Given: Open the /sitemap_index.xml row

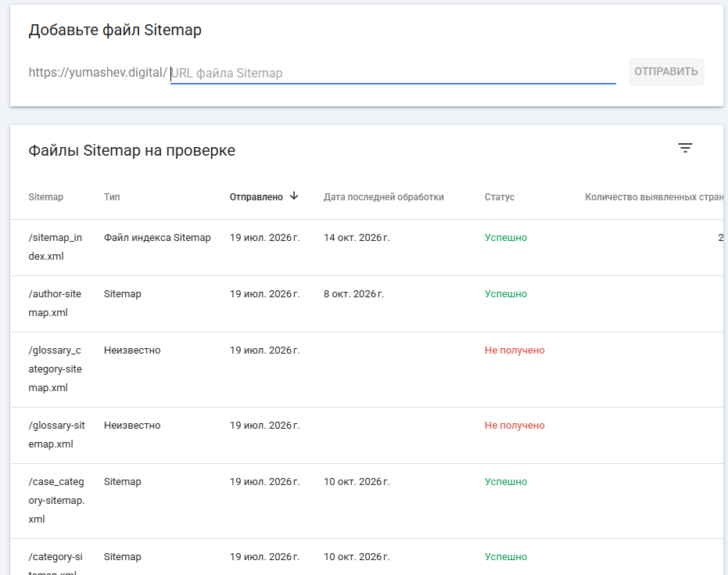Looking at the screenshot, I should coord(366,247).
